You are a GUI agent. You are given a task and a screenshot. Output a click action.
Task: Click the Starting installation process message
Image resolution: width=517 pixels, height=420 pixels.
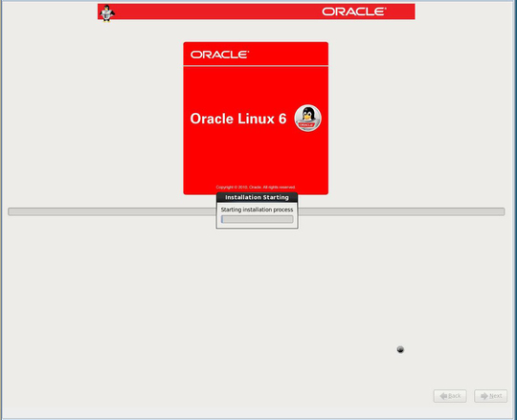(257, 210)
